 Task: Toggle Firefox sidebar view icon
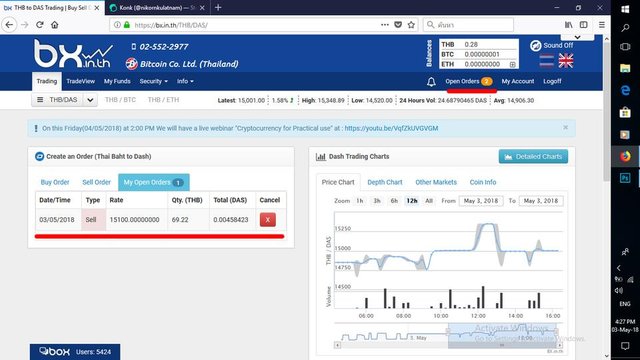584,25
